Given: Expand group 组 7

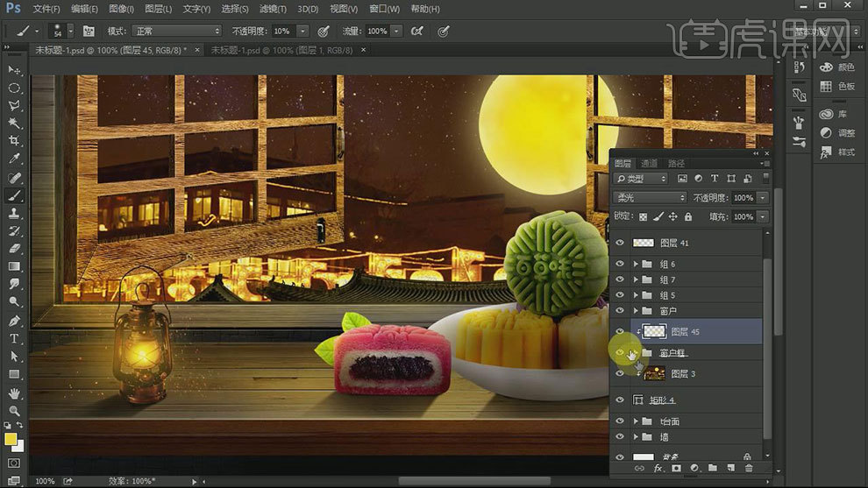Looking at the screenshot, I should click(x=636, y=279).
